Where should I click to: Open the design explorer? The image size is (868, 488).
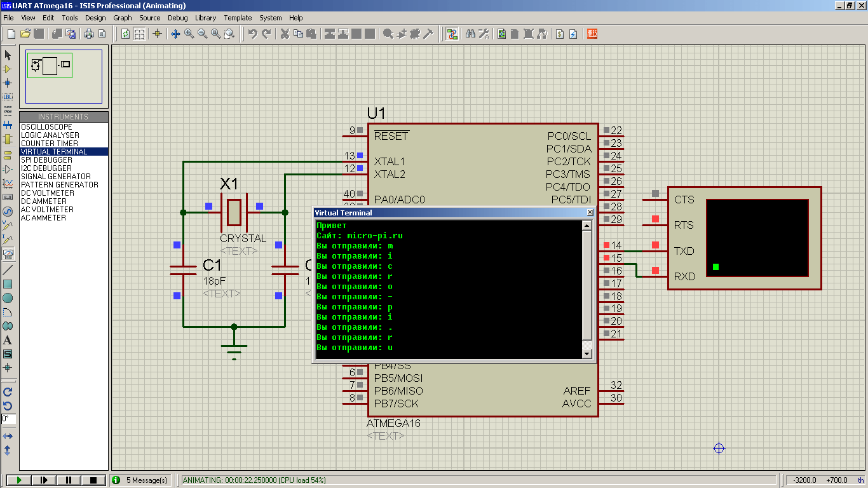pos(501,34)
